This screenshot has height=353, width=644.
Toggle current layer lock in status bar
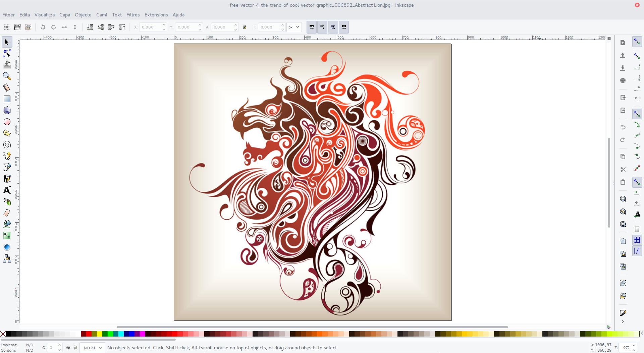click(75, 348)
